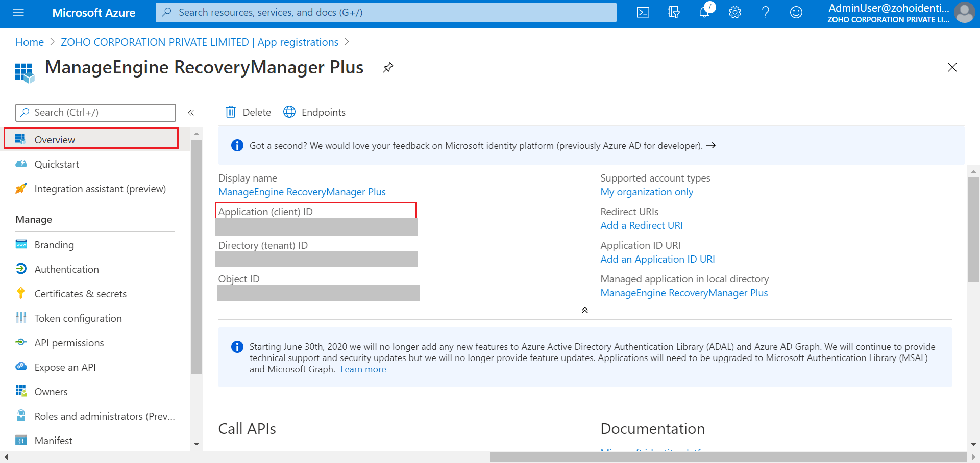Open the notifications bell
This screenshot has width=980, height=463.
pyautogui.click(x=704, y=13)
